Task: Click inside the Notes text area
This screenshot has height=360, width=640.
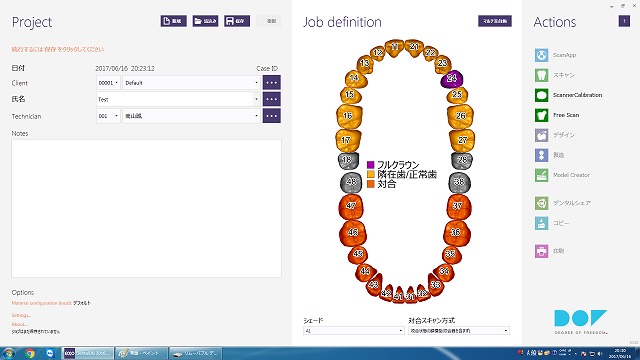Action: 147,209
